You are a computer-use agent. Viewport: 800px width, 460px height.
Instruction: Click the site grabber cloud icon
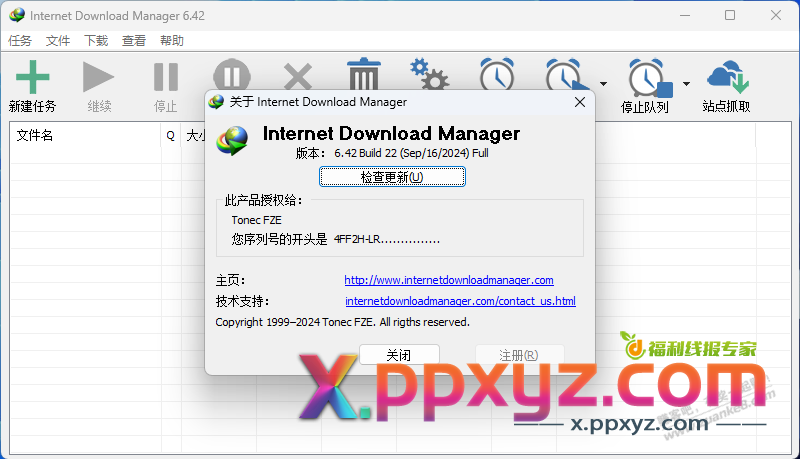coord(728,77)
